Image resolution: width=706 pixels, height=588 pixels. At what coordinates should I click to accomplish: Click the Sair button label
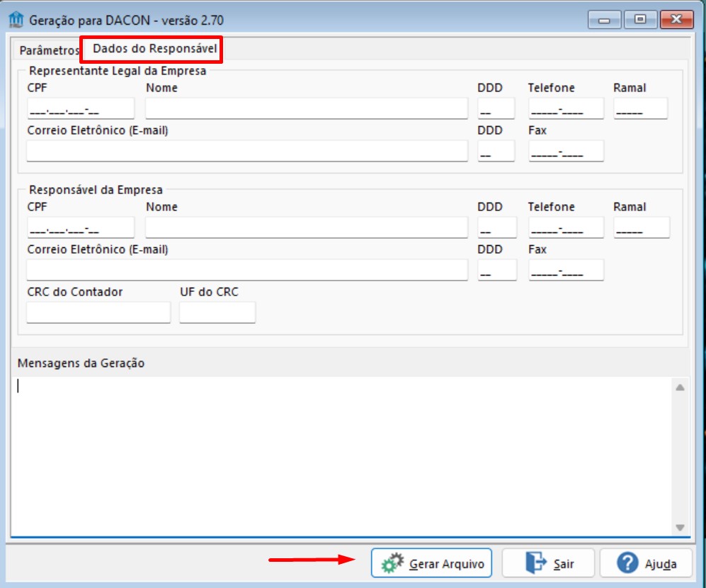click(564, 564)
